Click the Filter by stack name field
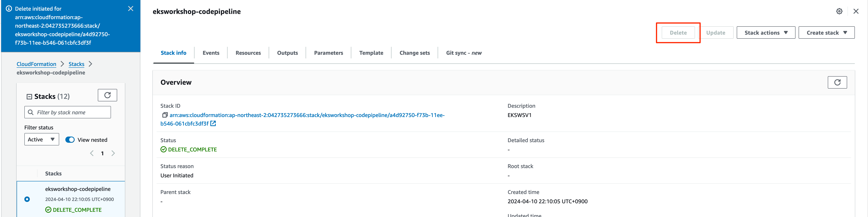This screenshot has width=868, height=217. [67, 112]
